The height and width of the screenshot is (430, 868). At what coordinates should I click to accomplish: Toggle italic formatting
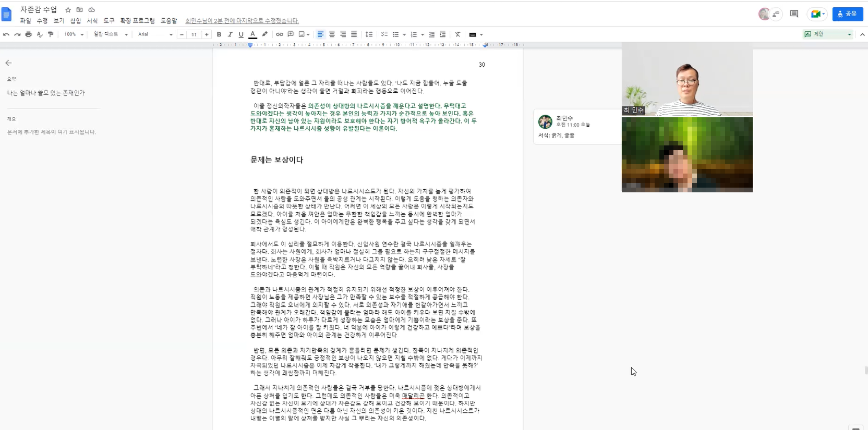[x=230, y=34]
